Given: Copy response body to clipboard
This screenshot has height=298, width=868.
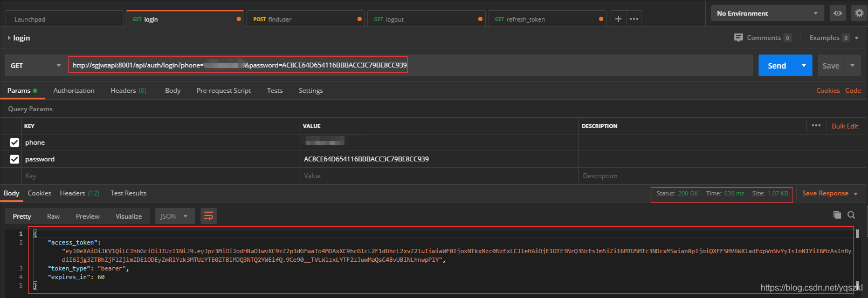Looking at the screenshot, I should pos(837,215).
